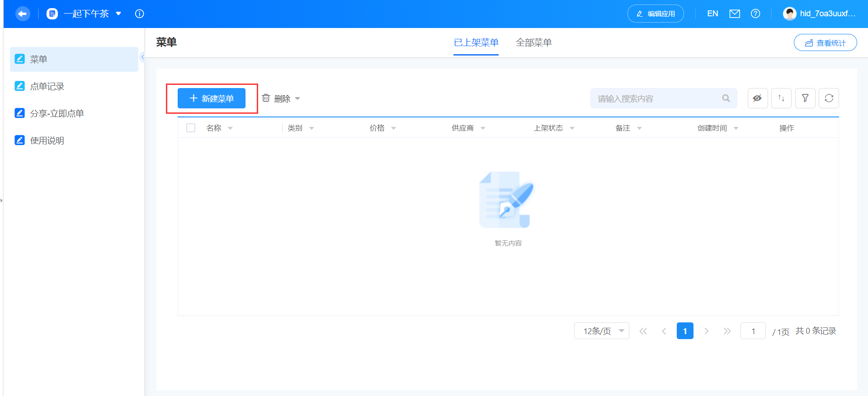Open the 创建时间 column dropdown arrow
The height and width of the screenshot is (396, 868).
click(x=736, y=128)
